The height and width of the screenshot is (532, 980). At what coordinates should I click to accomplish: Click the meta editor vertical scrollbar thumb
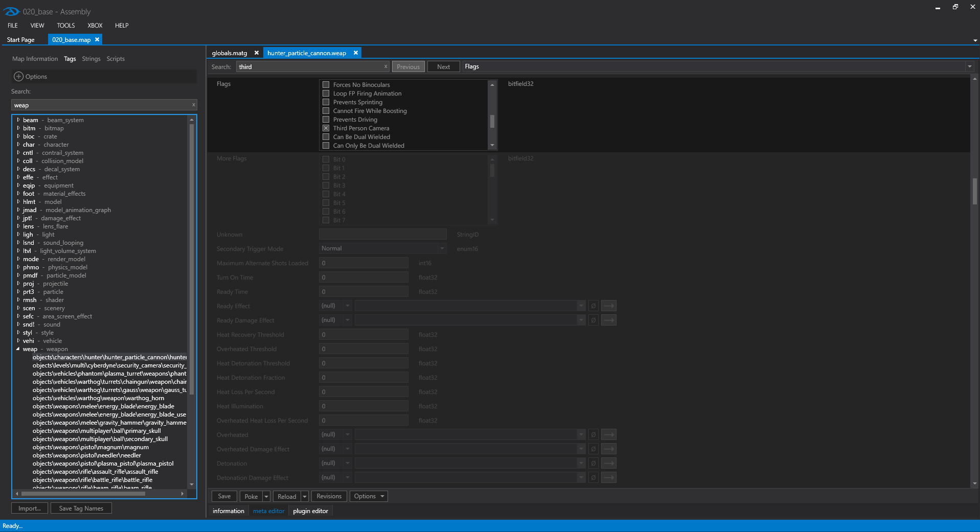pyautogui.click(x=975, y=191)
